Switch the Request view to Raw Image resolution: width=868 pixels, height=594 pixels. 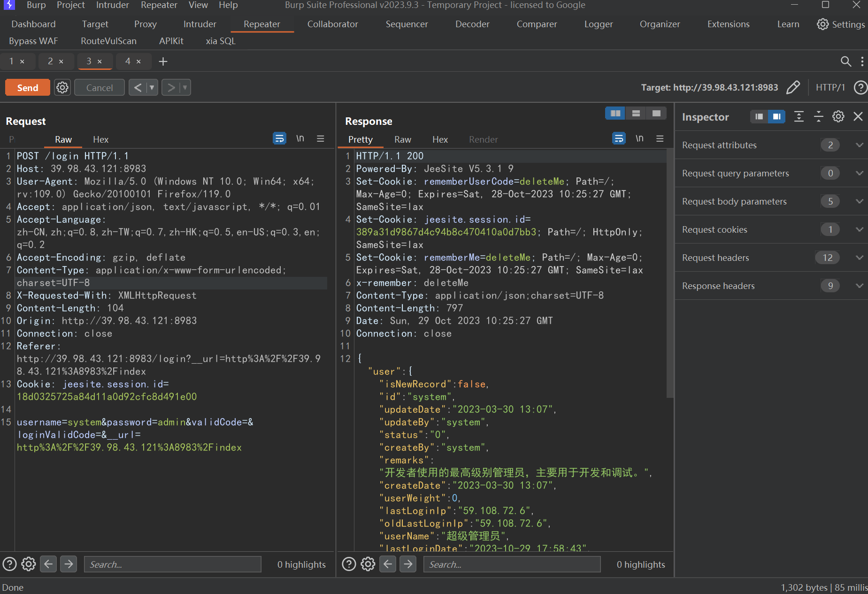point(63,140)
